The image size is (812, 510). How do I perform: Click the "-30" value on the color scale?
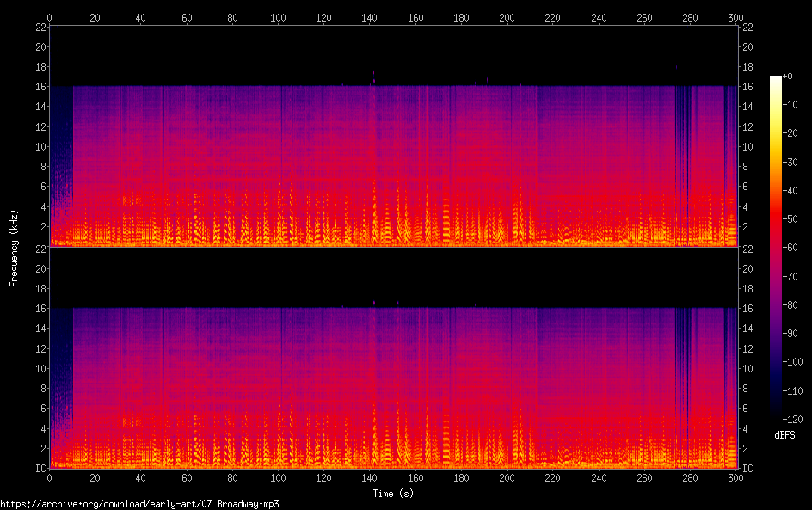click(x=790, y=162)
